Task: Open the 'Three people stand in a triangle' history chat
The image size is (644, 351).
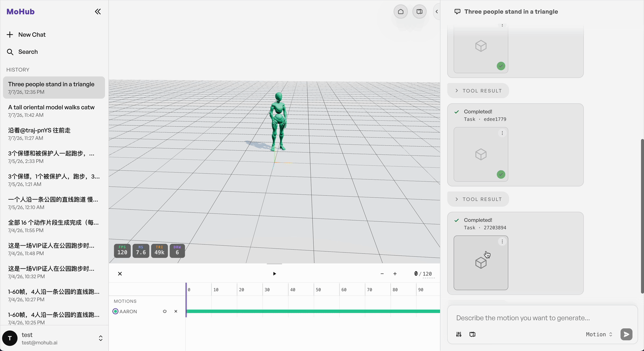Action: pos(54,87)
